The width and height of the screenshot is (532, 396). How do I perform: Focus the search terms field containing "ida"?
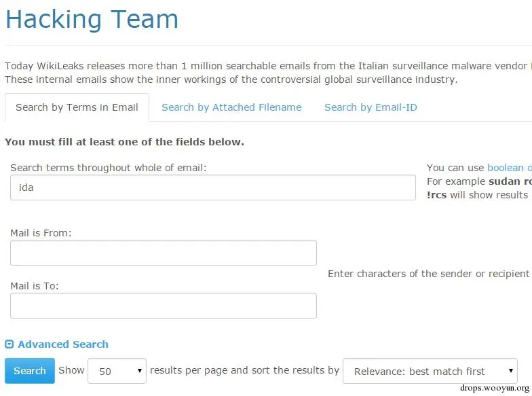(212, 187)
